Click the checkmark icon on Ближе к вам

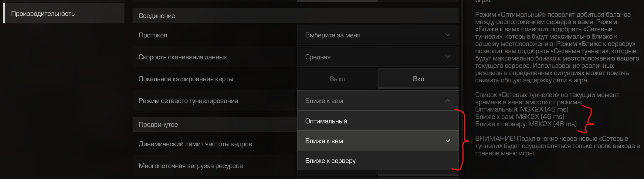[x=448, y=141]
